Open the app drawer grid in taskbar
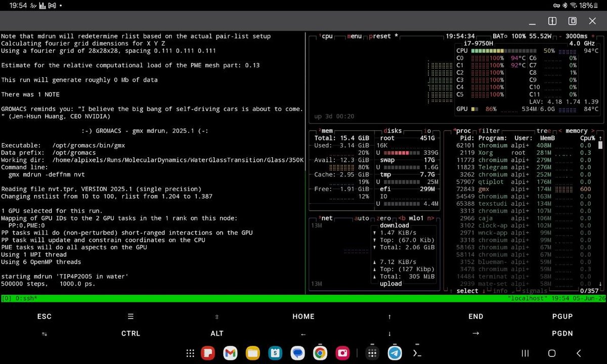This screenshot has height=364, width=607. point(190,353)
